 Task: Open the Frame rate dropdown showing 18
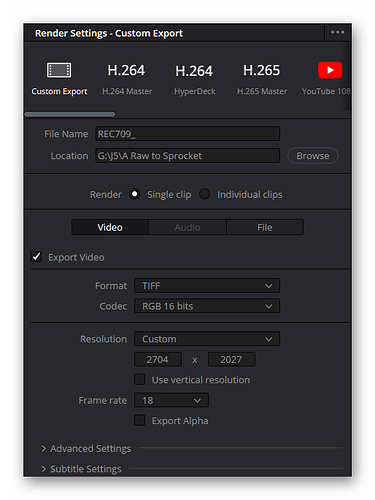coord(171,400)
